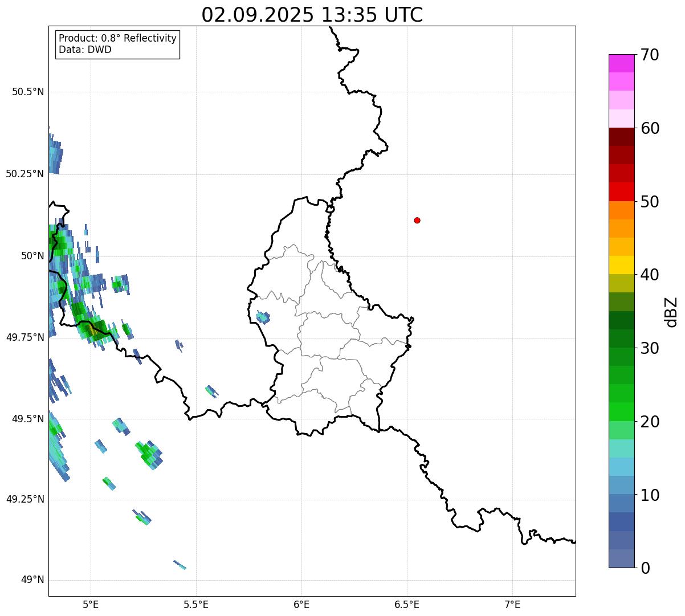Click the 49.25°N latitude label
The height and width of the screenshot is (616, 685).
tap(25, 500)
